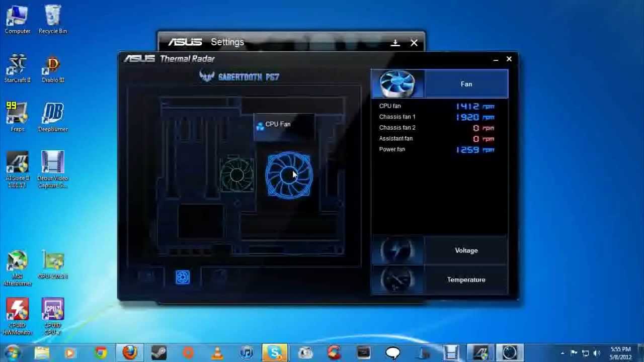Click the blue fan view button below motherboard
The height and width of the screenshot is (362, 644).
[183, 277]
